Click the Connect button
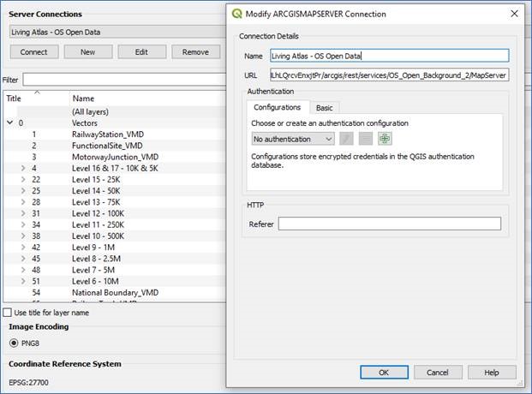 pos(34,52)
